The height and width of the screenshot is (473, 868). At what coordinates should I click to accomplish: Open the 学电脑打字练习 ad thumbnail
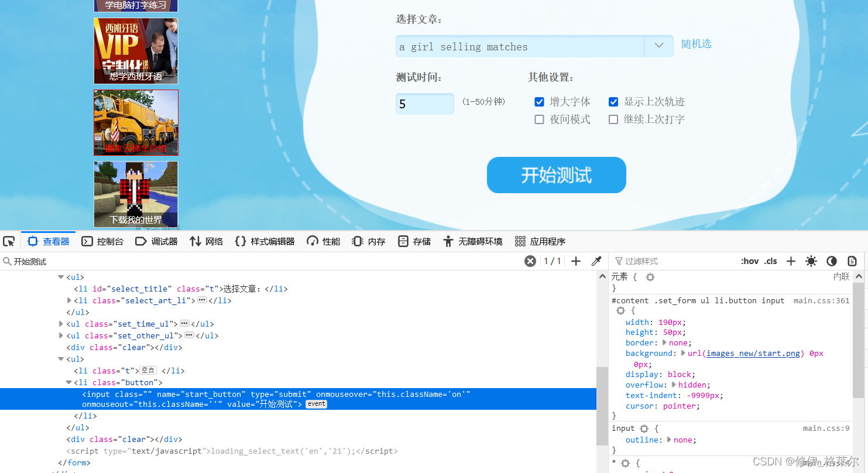[x=136, y=6]
